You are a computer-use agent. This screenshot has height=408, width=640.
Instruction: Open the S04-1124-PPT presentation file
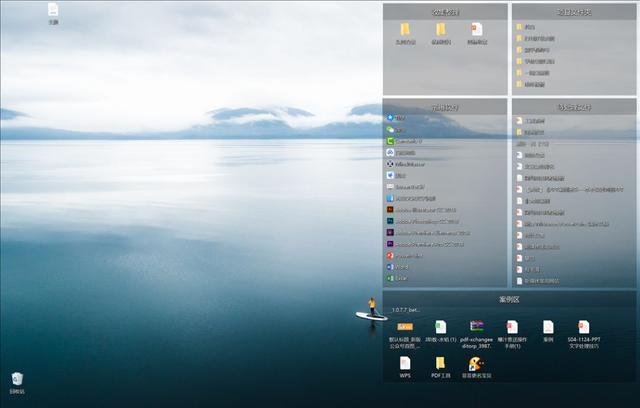click(x=583, y=327)
